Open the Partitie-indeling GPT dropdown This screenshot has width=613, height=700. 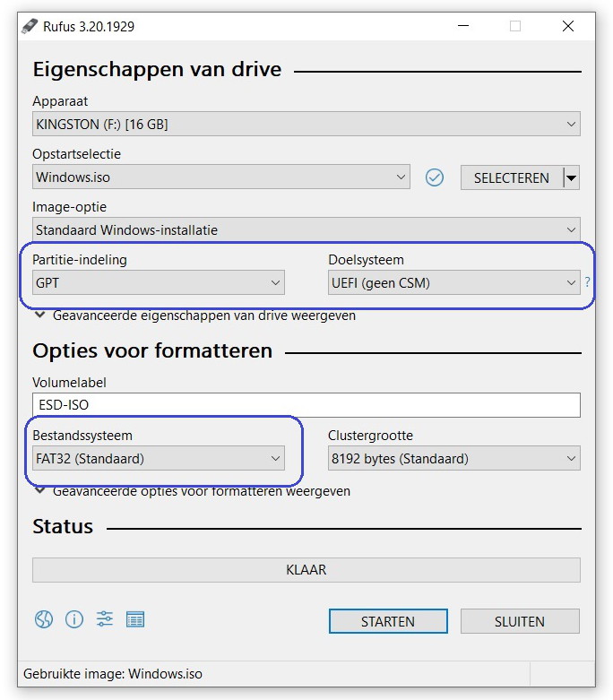tap(159, 283)
